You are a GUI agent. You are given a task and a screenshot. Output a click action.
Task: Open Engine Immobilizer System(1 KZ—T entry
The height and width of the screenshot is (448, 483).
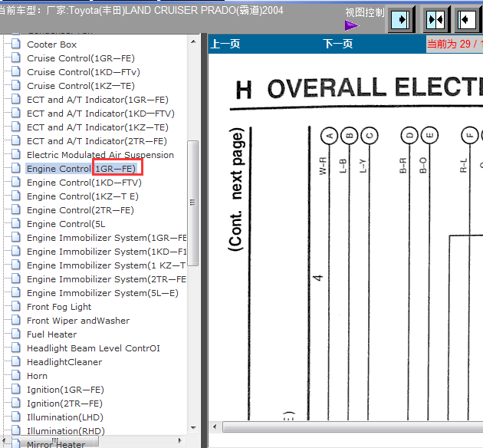tap(107, 265)
